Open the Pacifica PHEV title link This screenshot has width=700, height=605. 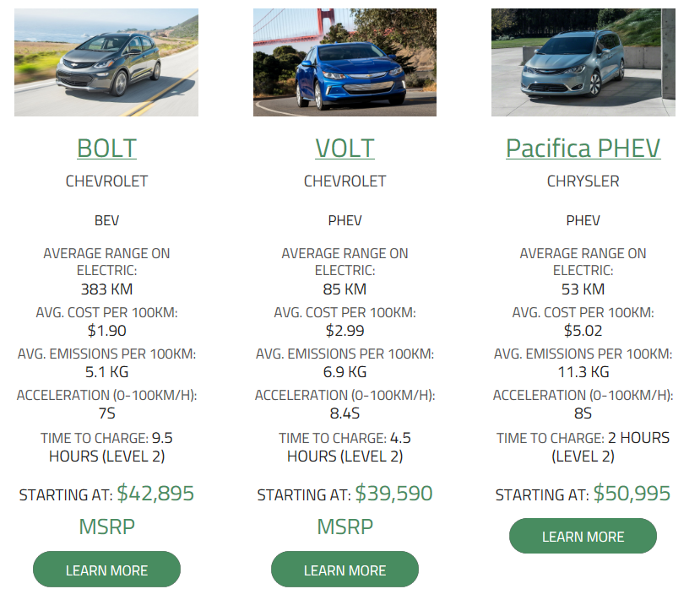pos(583,149)
